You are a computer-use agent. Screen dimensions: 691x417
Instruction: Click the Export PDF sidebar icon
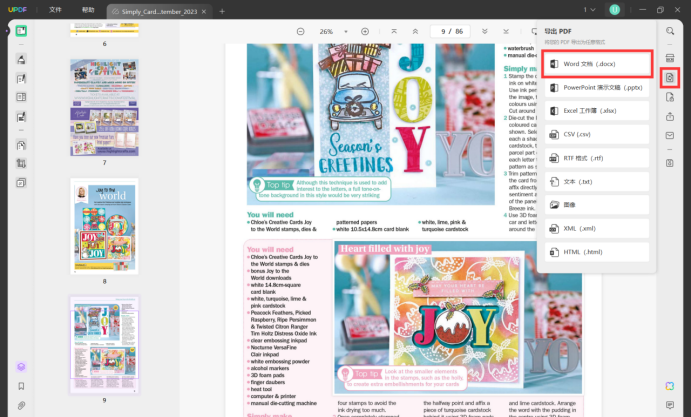coord(670,78)
